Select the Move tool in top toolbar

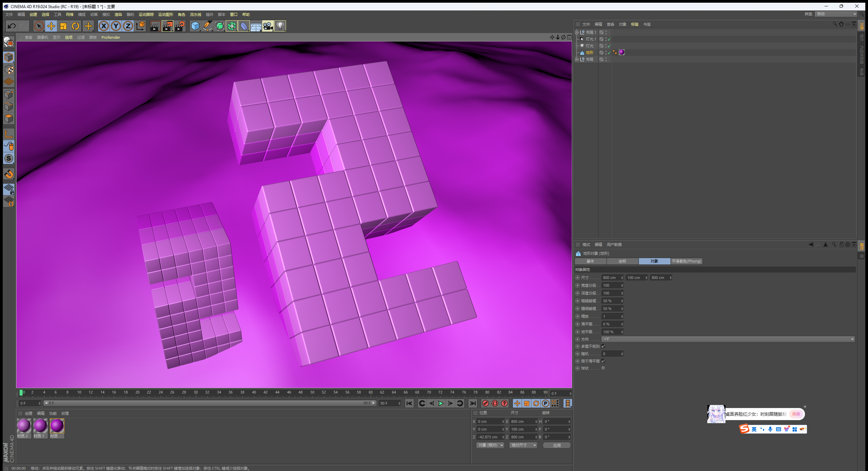51,26
